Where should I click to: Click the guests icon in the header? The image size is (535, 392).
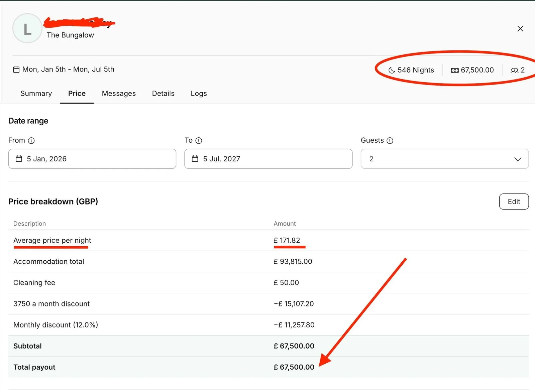coord(514,70)
